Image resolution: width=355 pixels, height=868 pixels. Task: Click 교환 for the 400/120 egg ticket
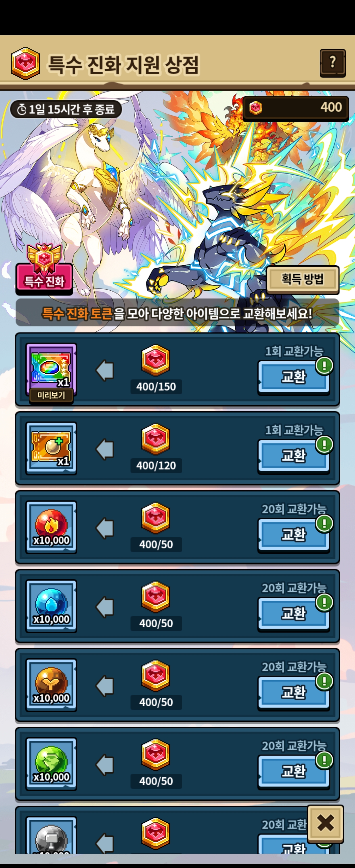[x=294, y=456]
